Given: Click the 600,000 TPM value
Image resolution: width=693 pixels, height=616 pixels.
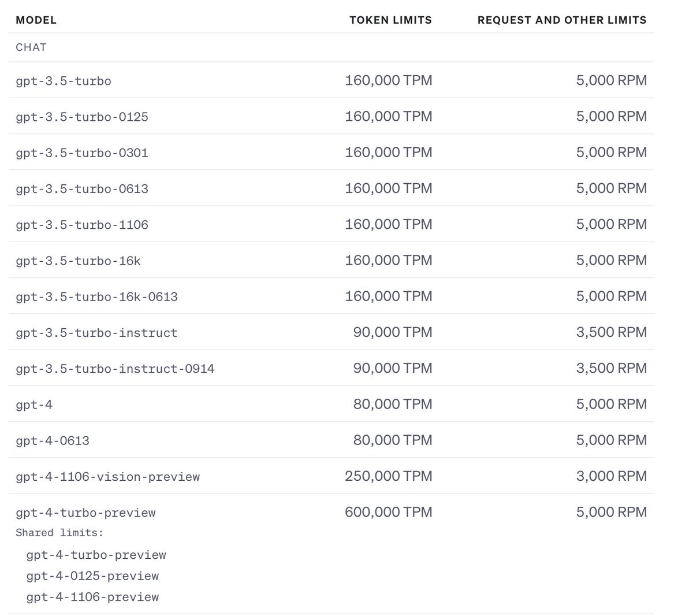Looking at the screenshot, I should pos(388,512).
